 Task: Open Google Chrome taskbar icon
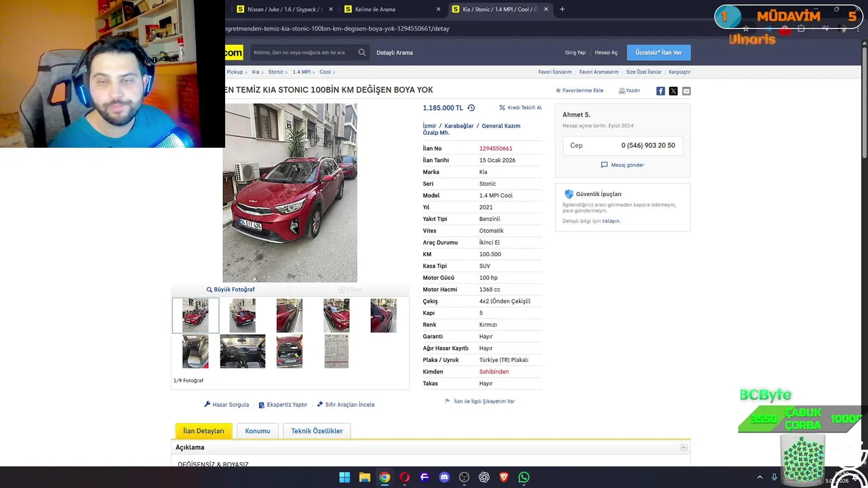384,477
